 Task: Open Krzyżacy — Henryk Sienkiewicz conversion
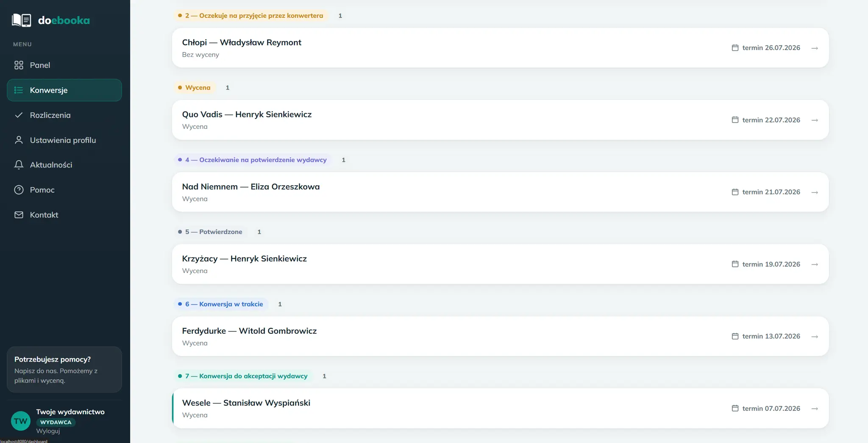click(x=500, y=264)
